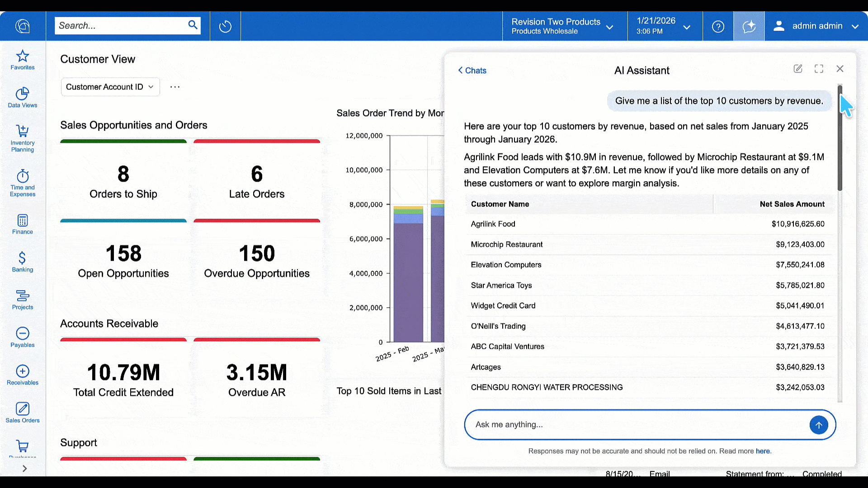Open the help question mark icon
Viewport: 868px width, 488px height.
(x=718, y=26)
